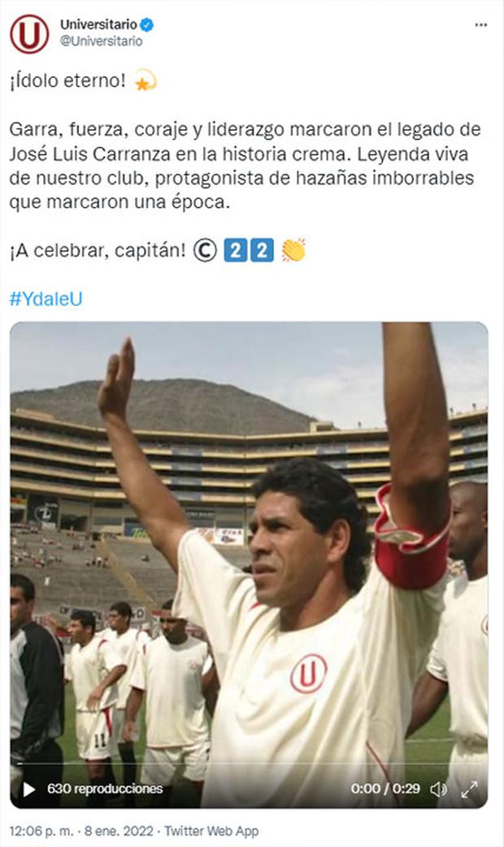The image size is (504, 847).
Task: Click the tweet paragraph mentioning José Luis Carranza
Action: (245, 166)
